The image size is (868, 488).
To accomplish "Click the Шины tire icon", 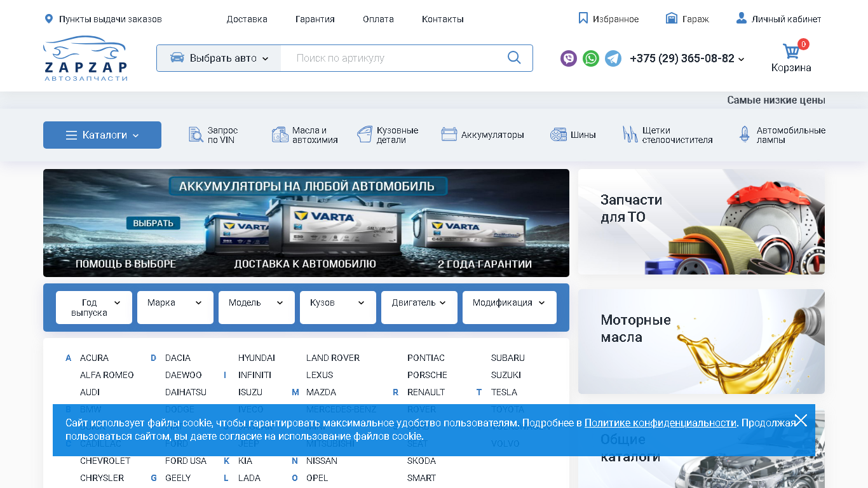I will click(x=559, y=135).
